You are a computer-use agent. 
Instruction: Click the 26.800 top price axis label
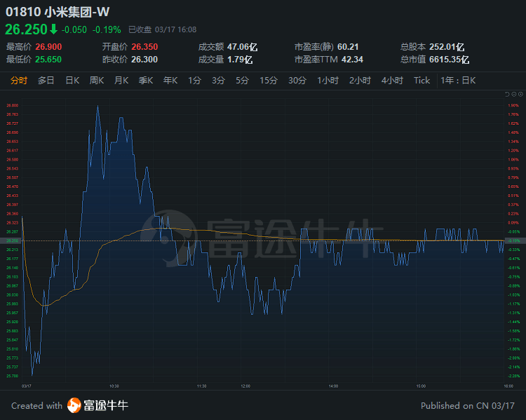pos(13,105)
